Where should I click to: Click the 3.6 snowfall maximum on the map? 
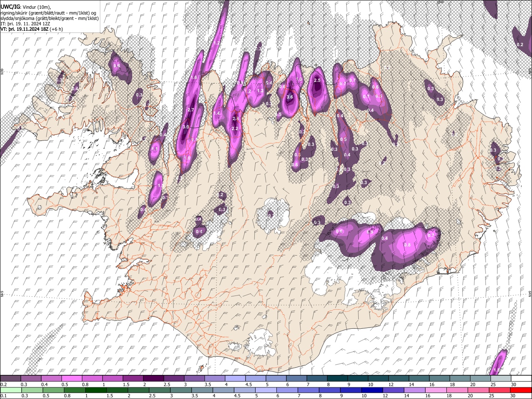click(x=290, y=97)
